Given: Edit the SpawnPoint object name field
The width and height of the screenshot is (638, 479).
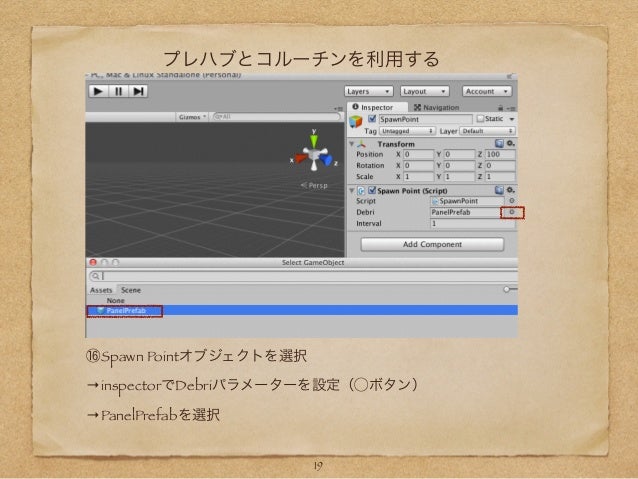Looking at the screenshot, I should 425,119.
